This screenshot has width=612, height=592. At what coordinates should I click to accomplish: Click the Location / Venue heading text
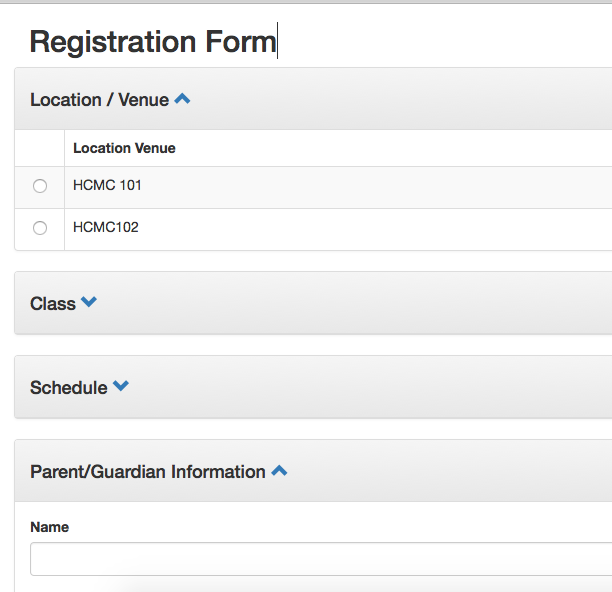(x=100, y=100)
